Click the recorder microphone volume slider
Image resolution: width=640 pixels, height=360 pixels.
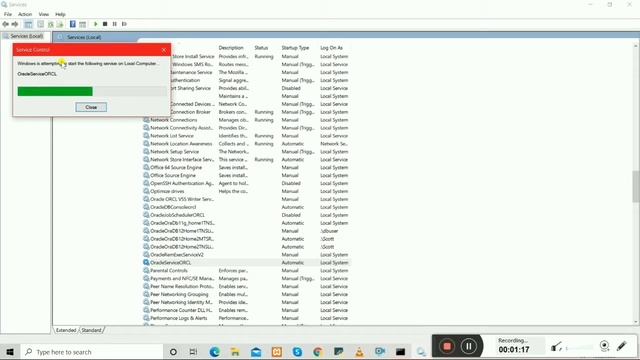(580, 348)
